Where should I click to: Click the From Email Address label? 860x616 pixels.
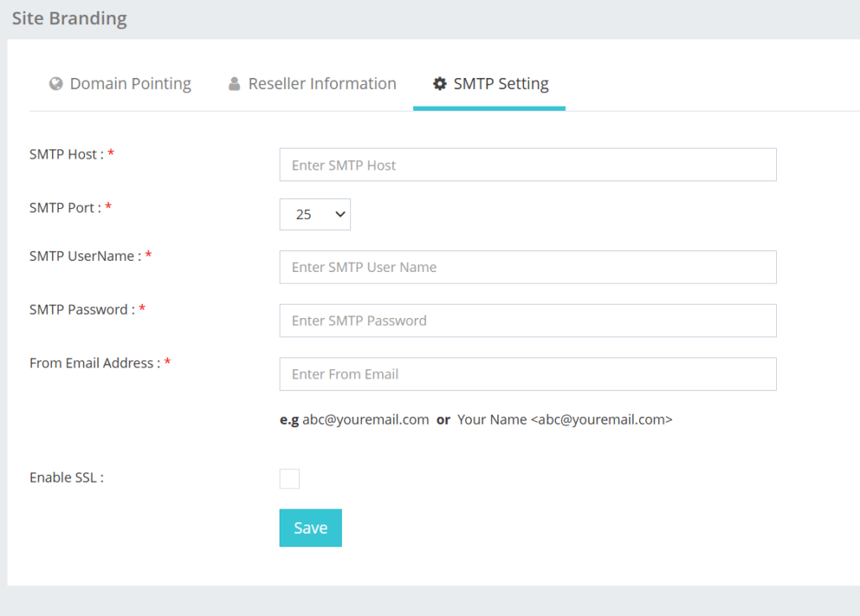click(x=94, y=363)
